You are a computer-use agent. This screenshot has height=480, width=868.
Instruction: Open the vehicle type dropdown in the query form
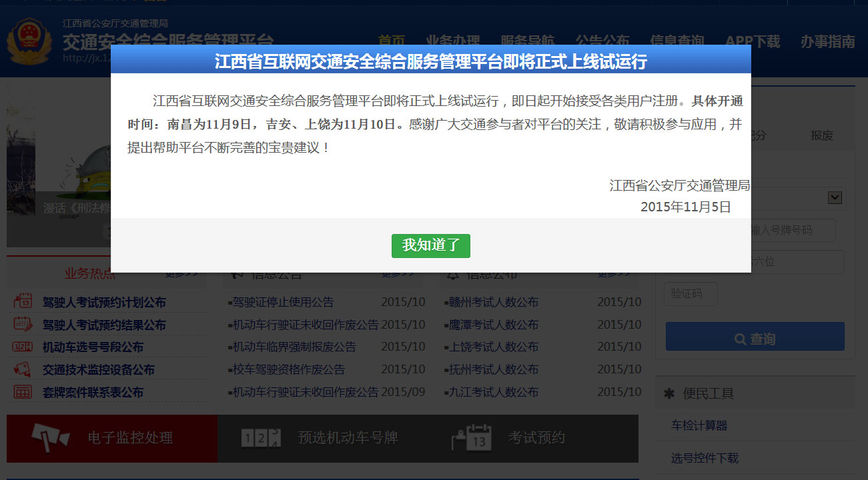[x=834, y=197]
